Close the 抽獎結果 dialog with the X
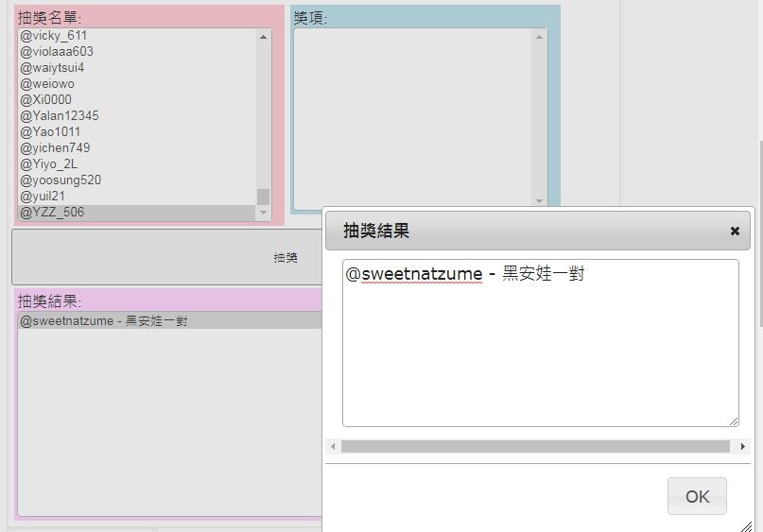 [x=735, y=232]
